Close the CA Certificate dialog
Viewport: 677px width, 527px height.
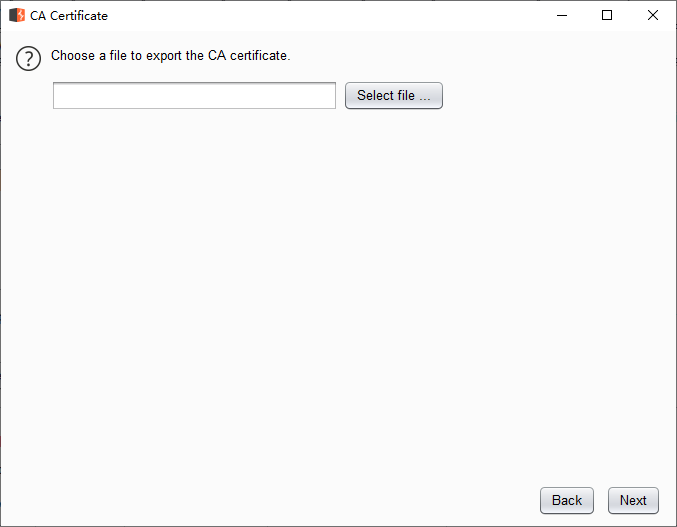(x=652, y=15)
